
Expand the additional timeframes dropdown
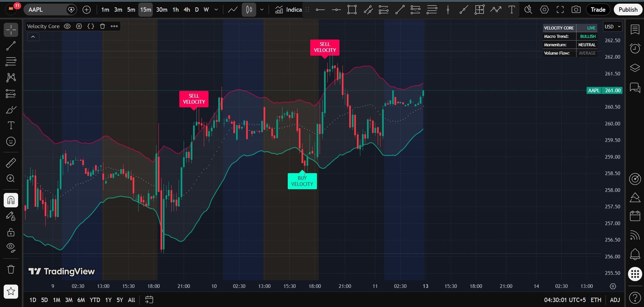(216, 10)
